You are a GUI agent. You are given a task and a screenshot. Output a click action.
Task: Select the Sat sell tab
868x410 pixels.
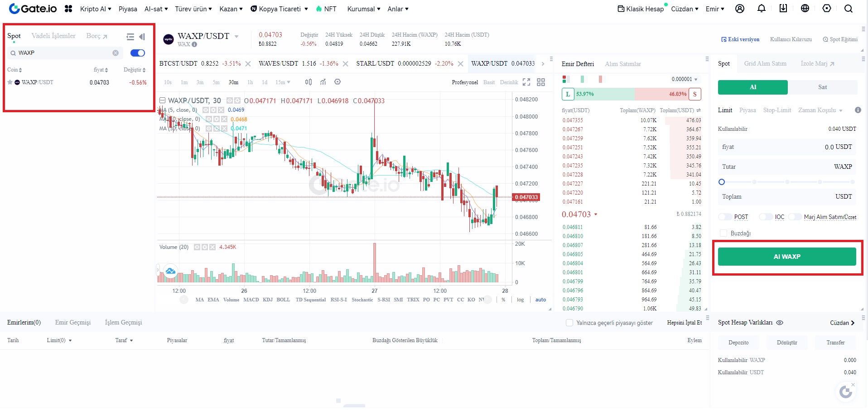823,87
